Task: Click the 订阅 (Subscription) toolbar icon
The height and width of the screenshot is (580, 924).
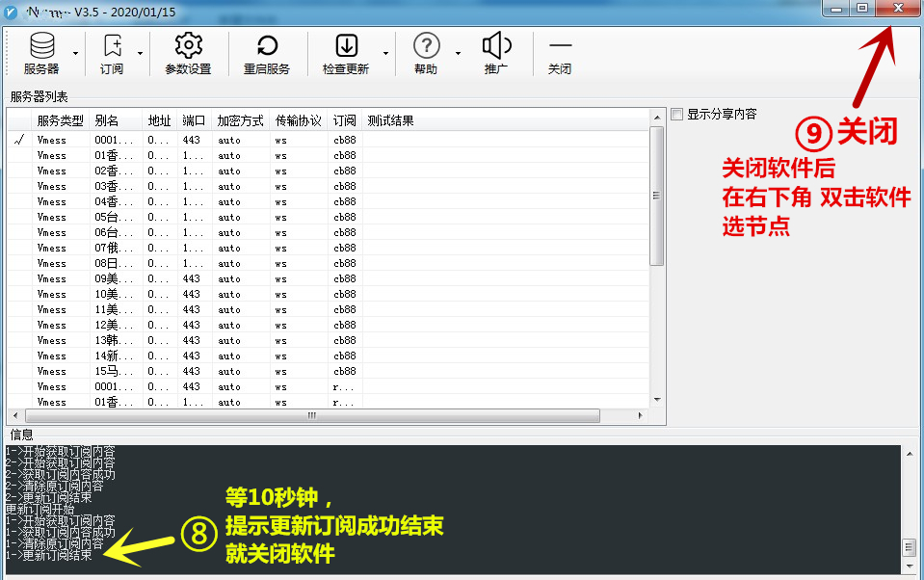Action: click(x=112, y=46)
